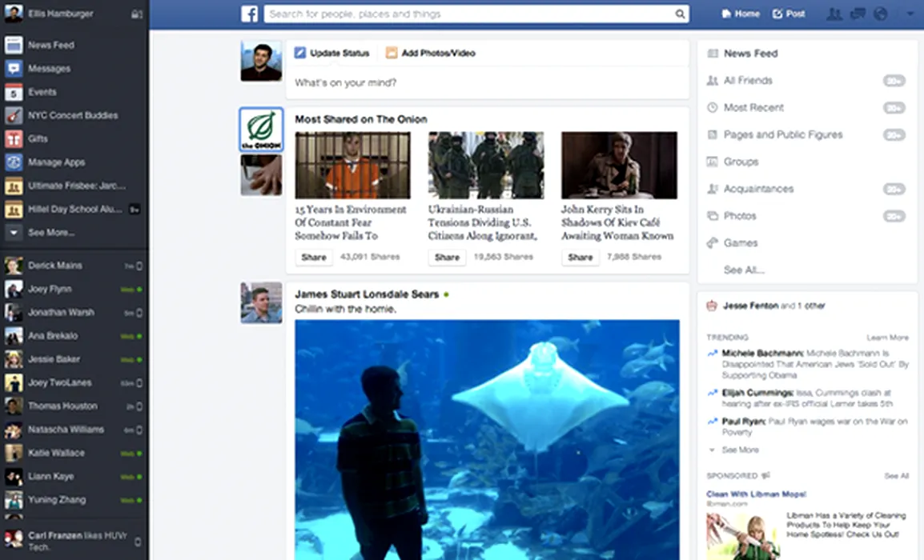The width and height of the screenshot is (924, 560).
Task: Open account dropdown arrow in top bar
Action: tap(910, 14)
